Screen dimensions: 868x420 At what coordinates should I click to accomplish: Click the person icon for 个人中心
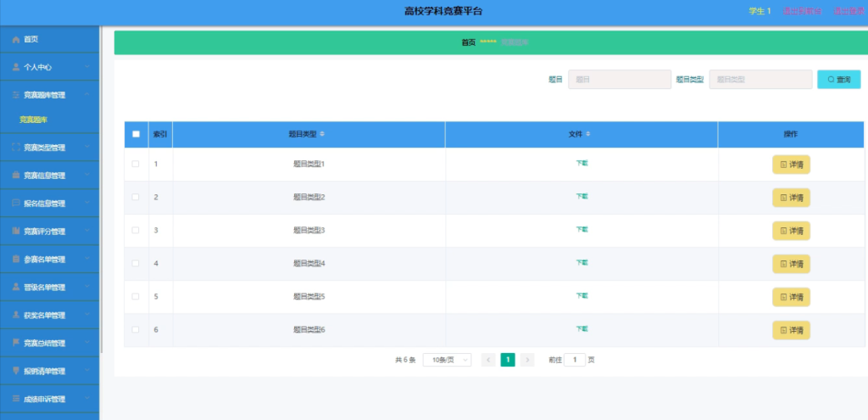16,67
